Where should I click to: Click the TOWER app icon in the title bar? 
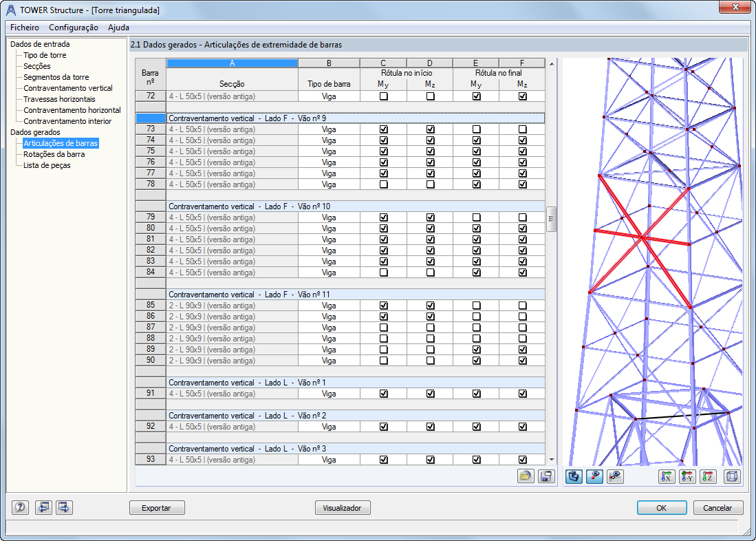(10, 10)
